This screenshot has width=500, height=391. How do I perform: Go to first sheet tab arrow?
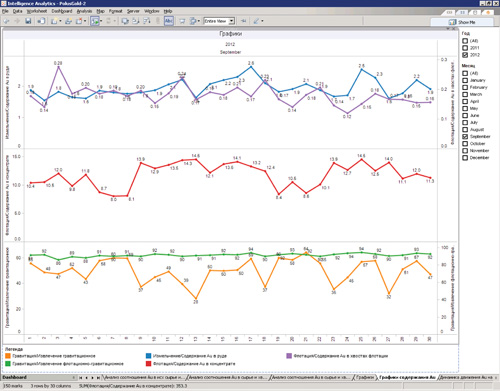point(81,378)
